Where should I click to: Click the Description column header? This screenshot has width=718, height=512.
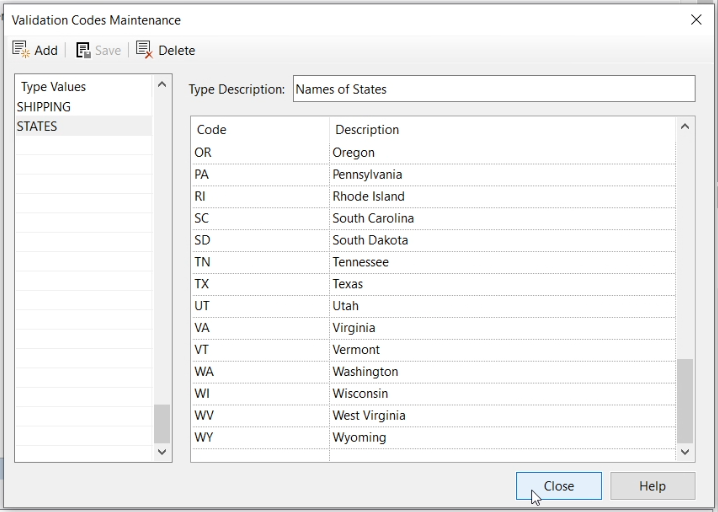367,130
